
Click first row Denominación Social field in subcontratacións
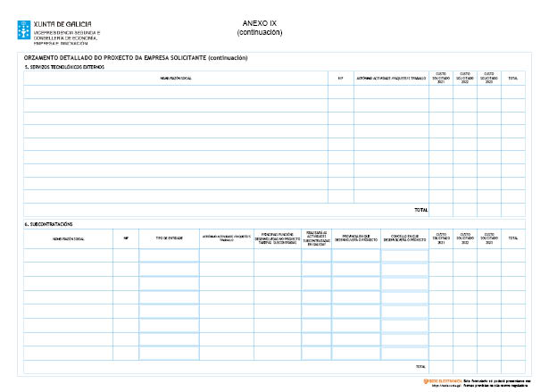pos(68,255)
